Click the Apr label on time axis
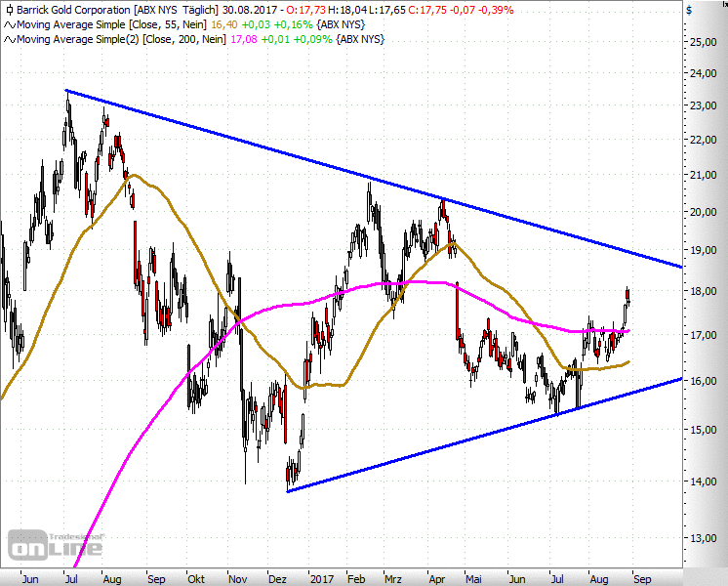The image size is (728, 586). [437, 579]
